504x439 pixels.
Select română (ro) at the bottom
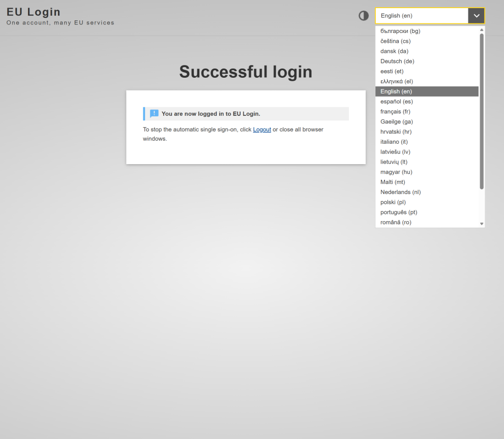click(395, 222)
